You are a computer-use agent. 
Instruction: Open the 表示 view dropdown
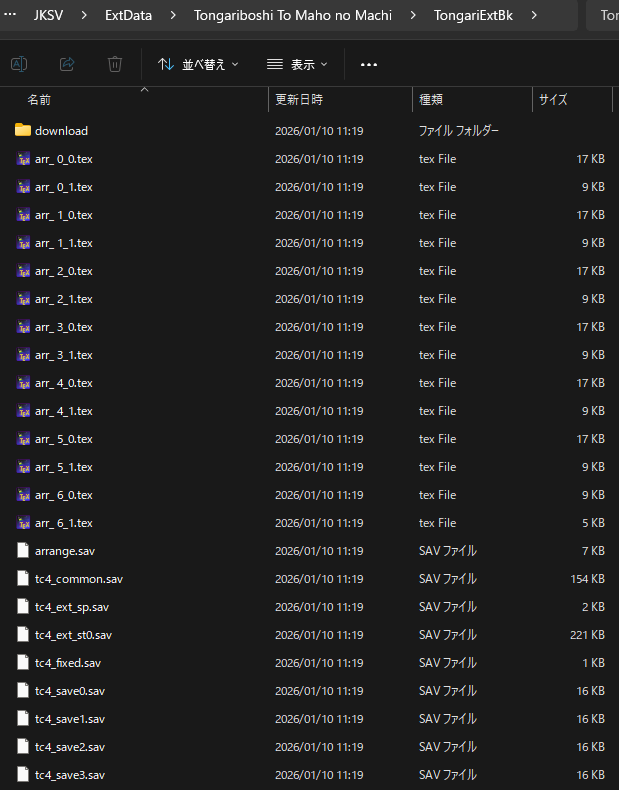297,64
